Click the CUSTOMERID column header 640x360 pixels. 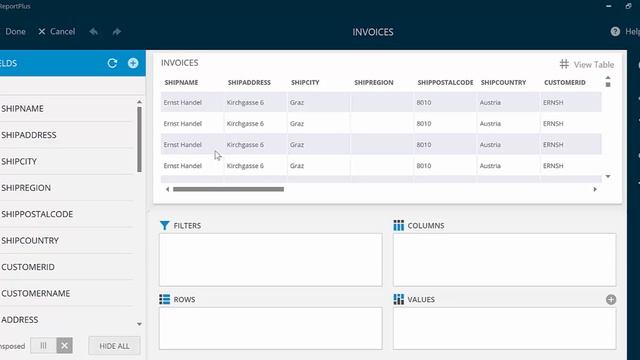(x=564, y=82)
